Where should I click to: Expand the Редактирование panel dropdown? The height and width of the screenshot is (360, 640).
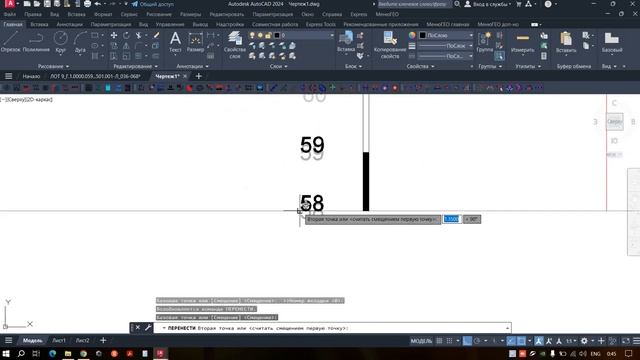click(x=136, y=66)
